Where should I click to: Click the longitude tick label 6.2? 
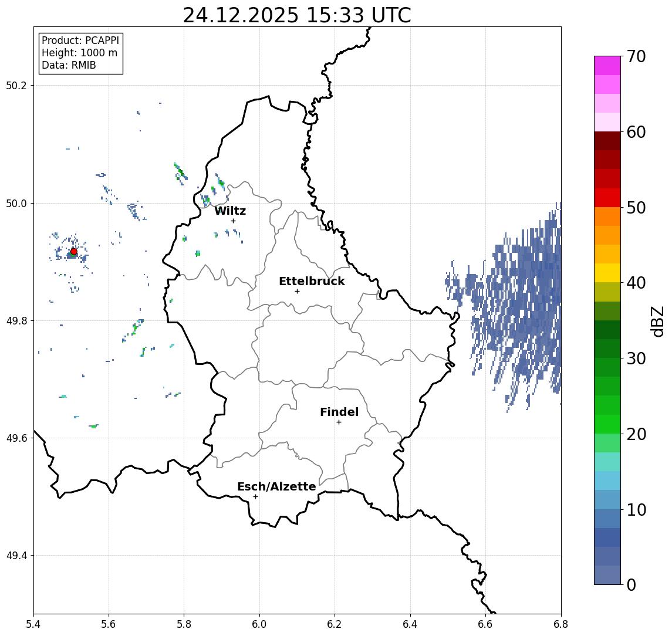pos(335,624)
